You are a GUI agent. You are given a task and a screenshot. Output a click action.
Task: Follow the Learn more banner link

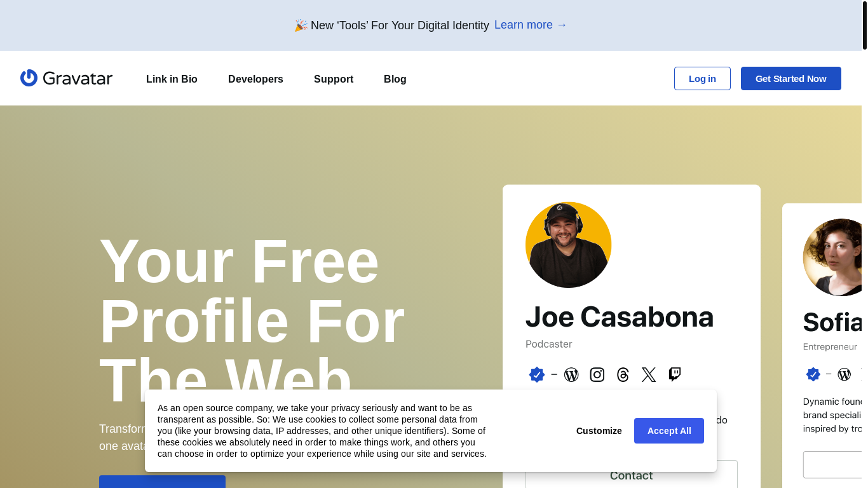pyautogui.click(x=531, y=25)
